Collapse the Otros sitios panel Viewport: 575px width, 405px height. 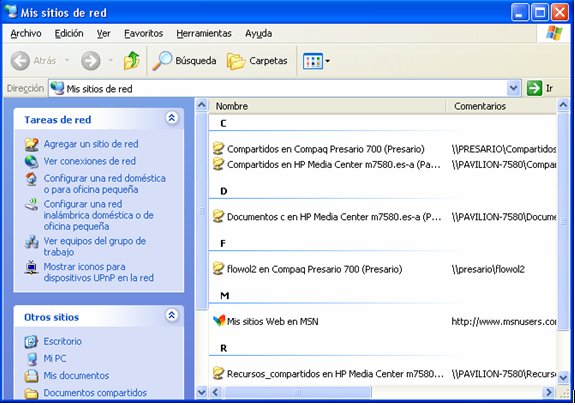[172, 315]
